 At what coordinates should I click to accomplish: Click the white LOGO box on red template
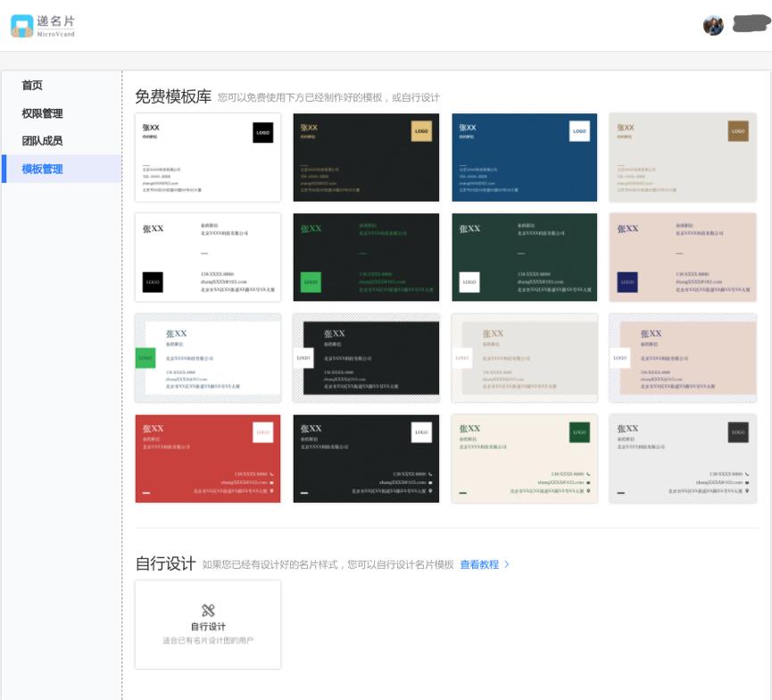pyautogui.click(x=263, y=432)
